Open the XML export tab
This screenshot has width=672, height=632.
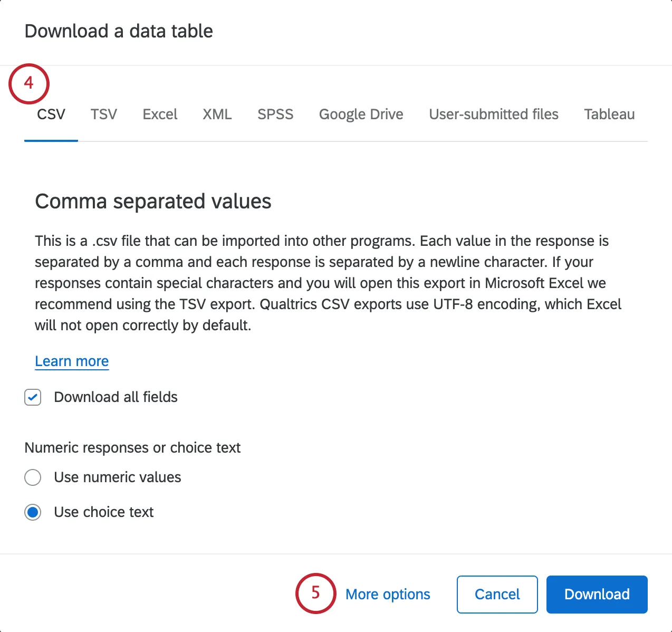click(x=217, y=114)
